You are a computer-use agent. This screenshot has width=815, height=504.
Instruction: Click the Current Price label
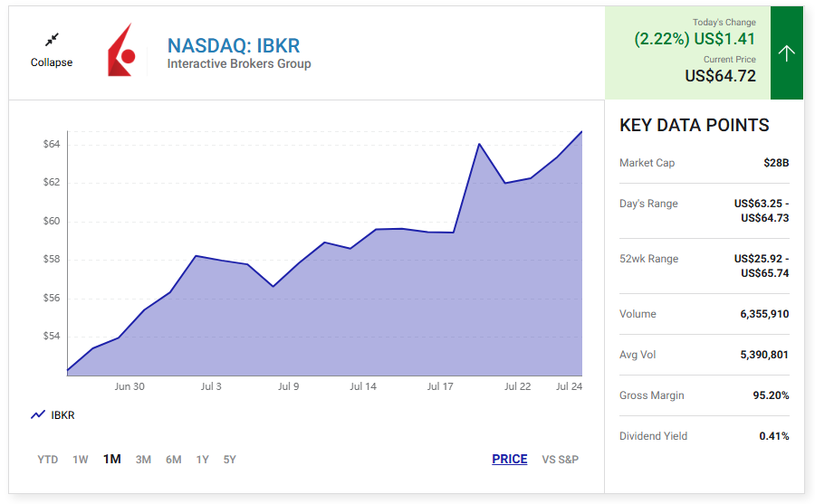tap(730, 59)
